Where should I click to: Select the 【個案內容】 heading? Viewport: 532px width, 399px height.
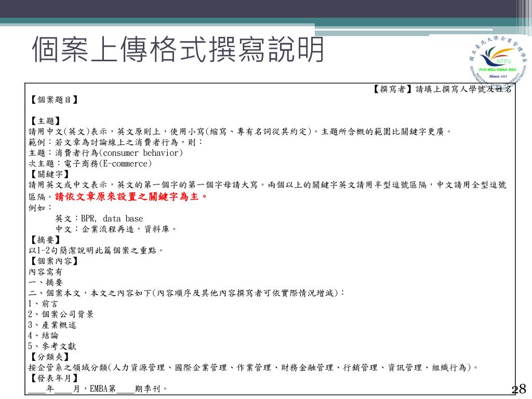click(x=54, y=261)
